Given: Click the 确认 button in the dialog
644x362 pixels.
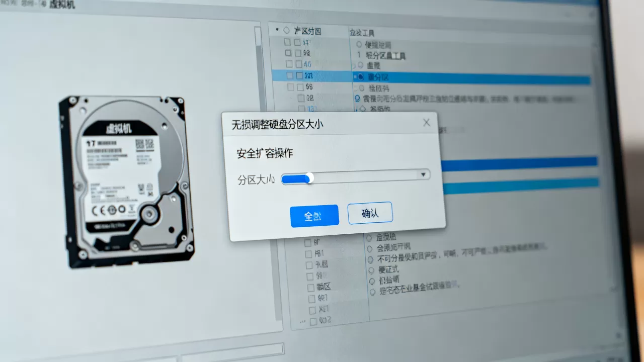Looking at the screenshot, I should tap(370, 213).
